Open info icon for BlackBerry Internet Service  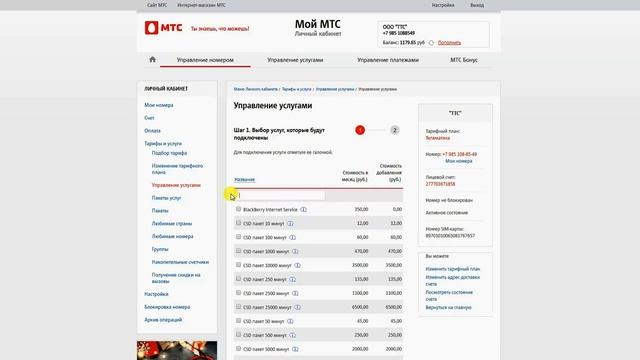click(303, 209)
